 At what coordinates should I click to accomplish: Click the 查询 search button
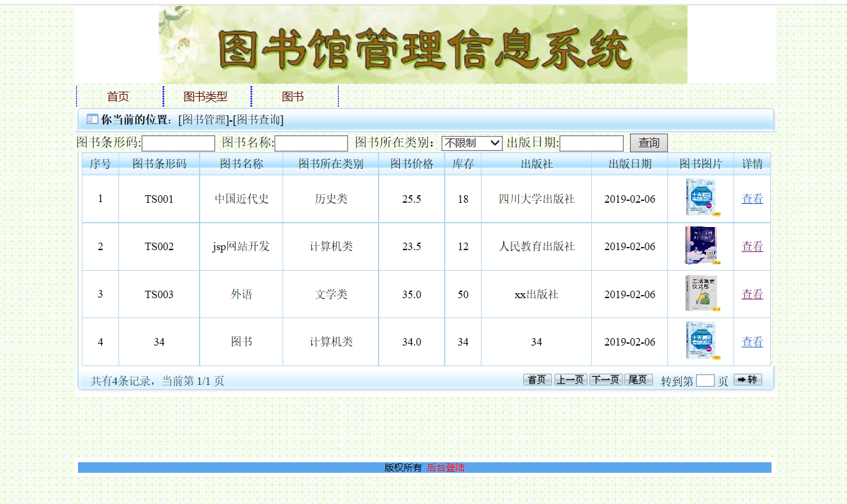(649, 143)
